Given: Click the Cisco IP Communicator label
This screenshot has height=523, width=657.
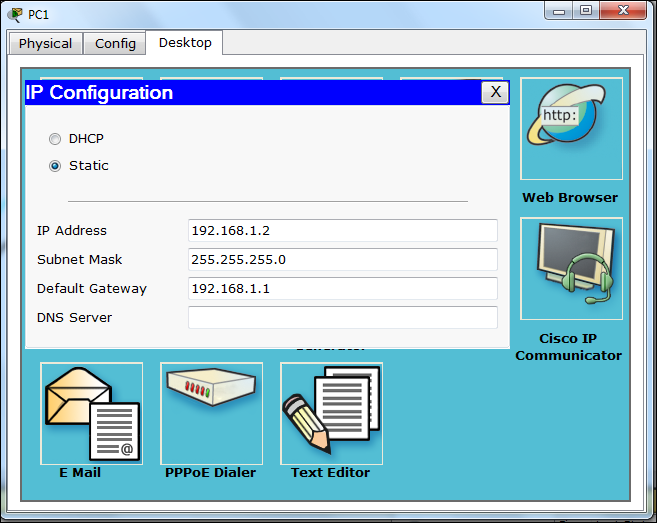Looking at the screenshot, I should tap(569, 347).
